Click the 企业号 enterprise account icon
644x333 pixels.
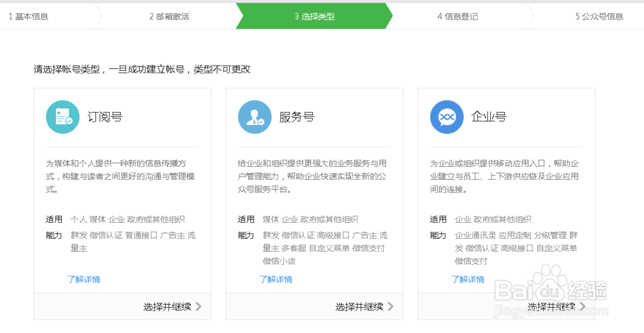click(x=447, y=117)
